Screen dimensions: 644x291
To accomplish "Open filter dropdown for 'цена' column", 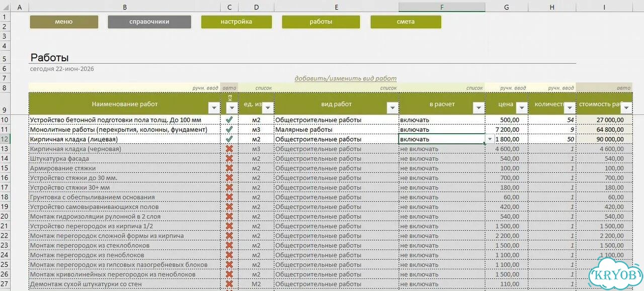I will pyautogui.click(x=521, y=108).
